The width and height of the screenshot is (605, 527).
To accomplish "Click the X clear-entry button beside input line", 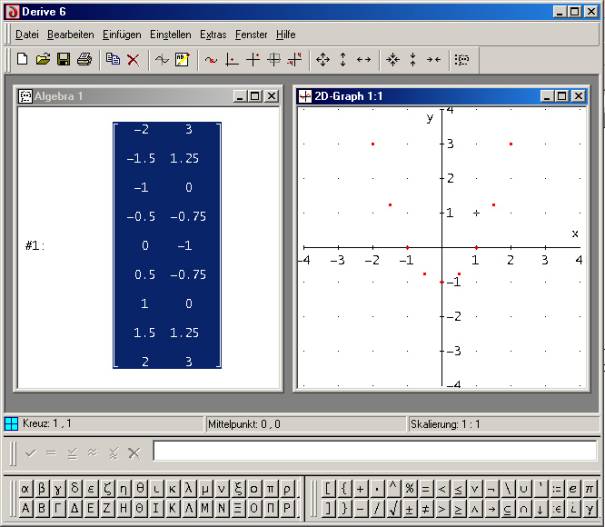I will (x=134, y=452).
